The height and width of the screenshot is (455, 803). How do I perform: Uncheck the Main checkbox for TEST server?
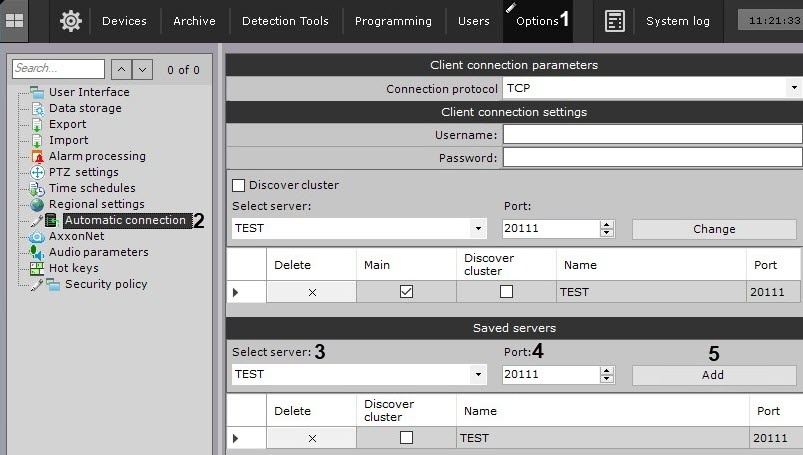406,292
